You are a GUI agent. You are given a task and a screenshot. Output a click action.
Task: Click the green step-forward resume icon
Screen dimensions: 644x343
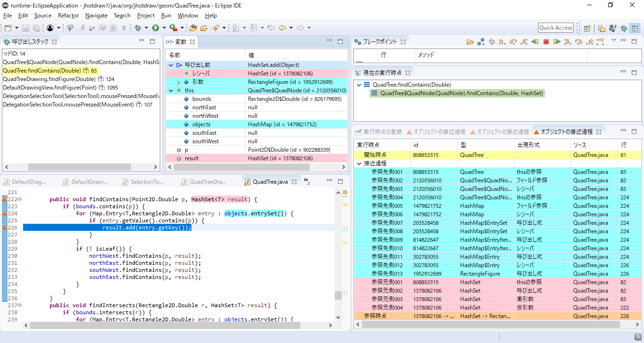[x=557, y=41]
